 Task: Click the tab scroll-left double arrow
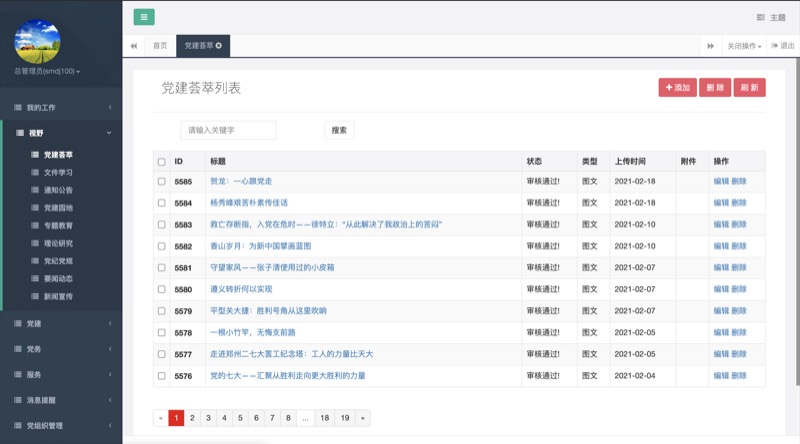click(x=134, y=46)
